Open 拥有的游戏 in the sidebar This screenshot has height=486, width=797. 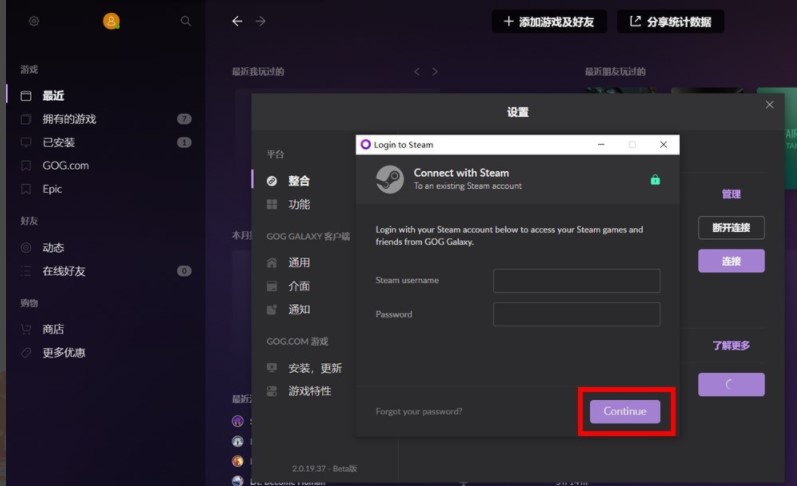(x=69, y=119)
